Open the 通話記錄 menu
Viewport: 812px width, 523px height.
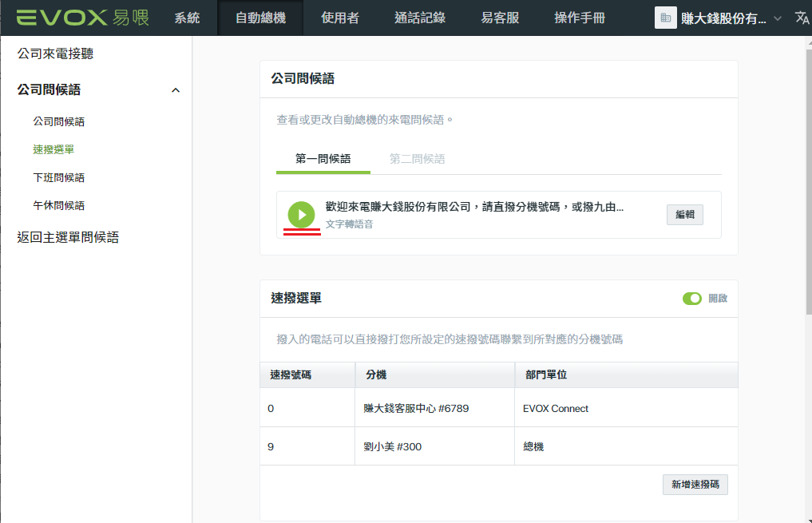coord(420,18)
